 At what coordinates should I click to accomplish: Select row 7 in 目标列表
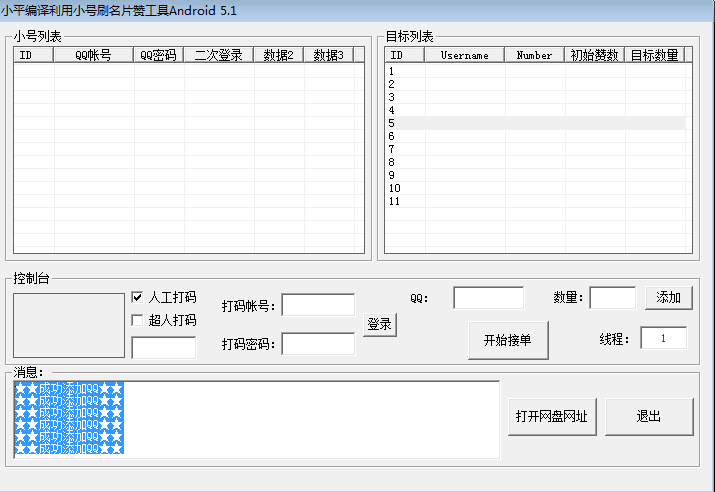535,149
